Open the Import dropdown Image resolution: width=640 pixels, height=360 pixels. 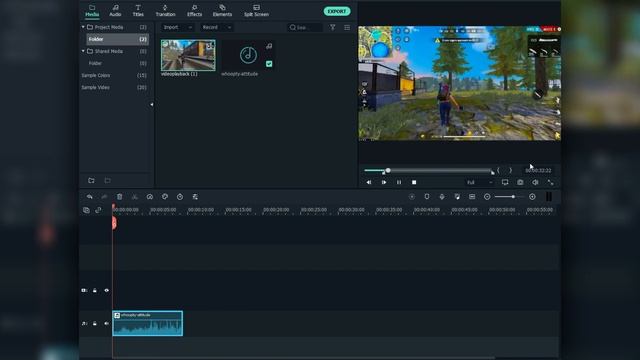[x=177, y=27]
